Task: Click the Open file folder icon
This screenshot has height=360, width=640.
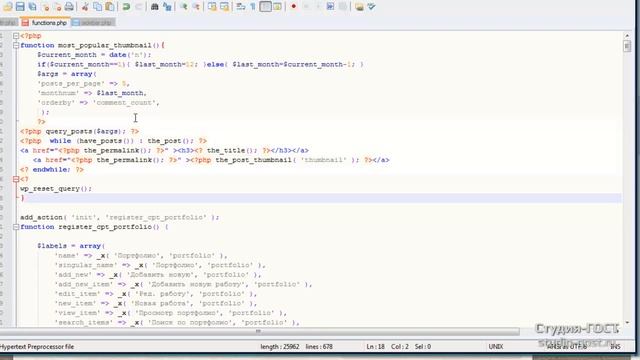Action: [x=8, y=7]
